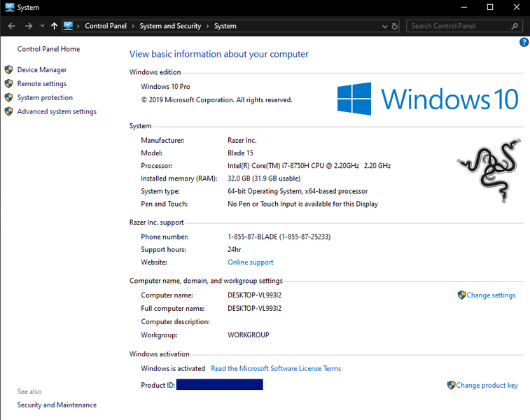Screen dimensions: 530x420
Task: Click the Back navigation arrow
Action: point(11,26)
